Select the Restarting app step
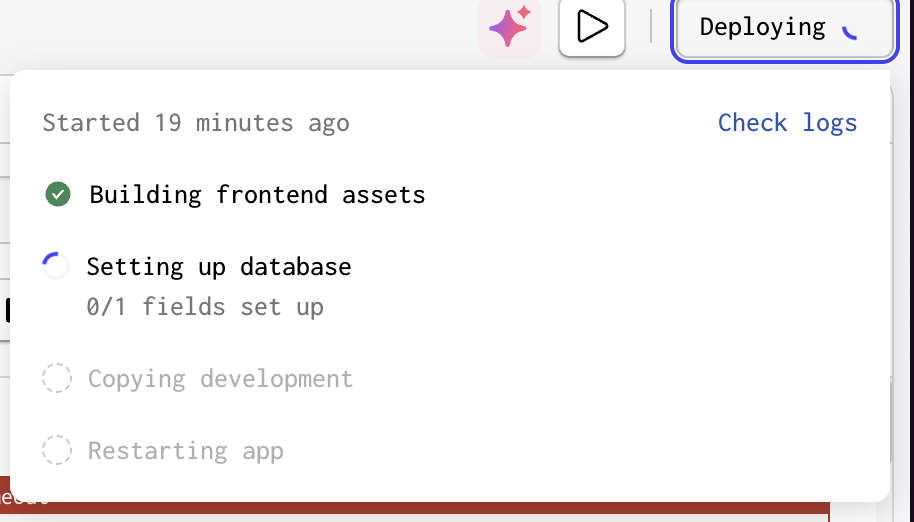 [185, 451]
